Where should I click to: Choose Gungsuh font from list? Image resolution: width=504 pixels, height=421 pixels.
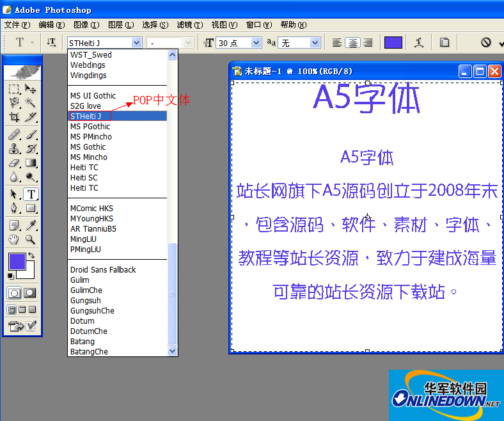pos(118,300)
